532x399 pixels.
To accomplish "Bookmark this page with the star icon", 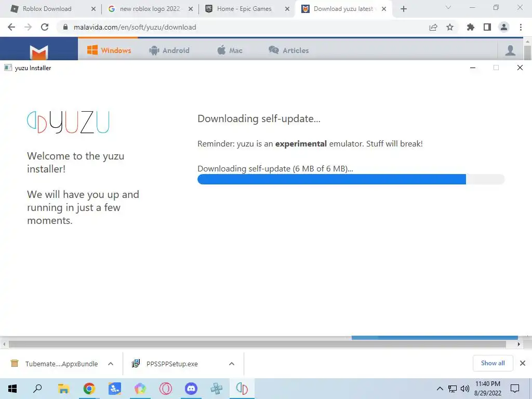I will (x=450, y=27).
